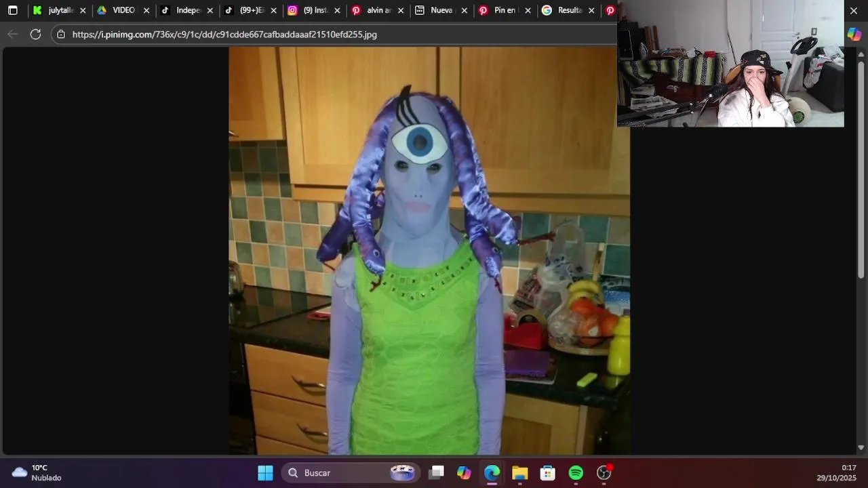
Task: Open the weather widget showing 10°C Nublado
Action: pyautogui.click(x=37, y=472)
